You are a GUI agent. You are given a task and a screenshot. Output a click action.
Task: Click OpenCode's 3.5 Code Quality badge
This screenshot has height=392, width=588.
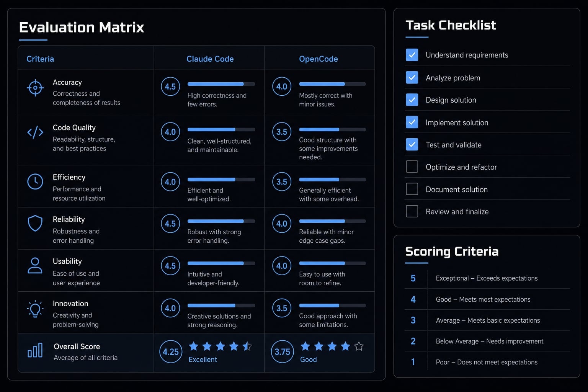(x=282, y=132)
